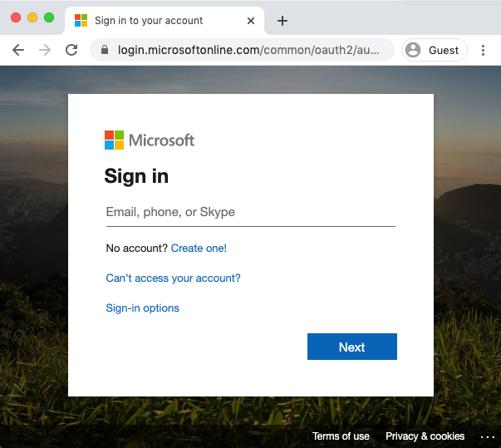Click the green macOS fullscreen button
Image resolution: width=501 pixels, height=448 pixels.
click(49, 17)
